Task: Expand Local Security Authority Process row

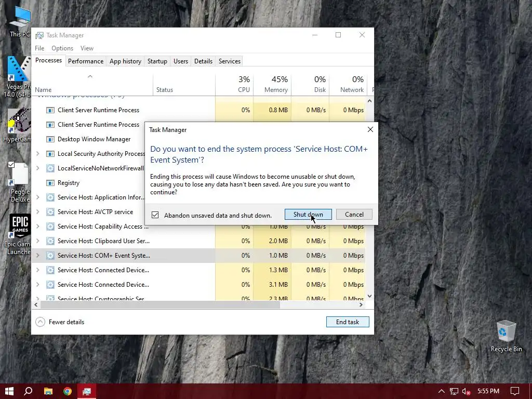Action: 37,154
